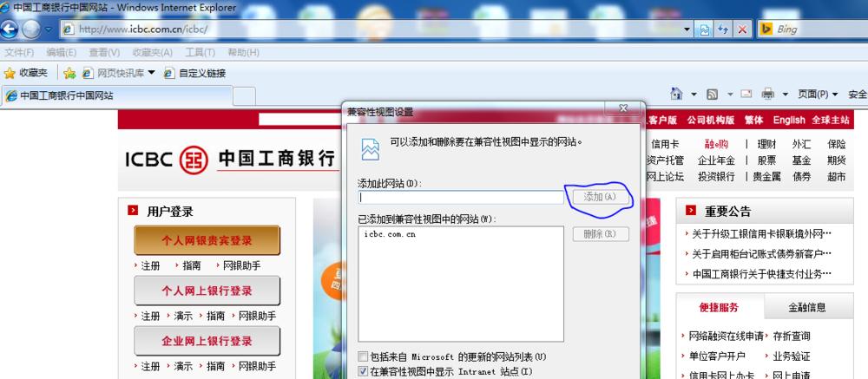The width and height of the screenshot is (868, 379).
Task: Open 全球主站 link
Action: tap(831, 120)
